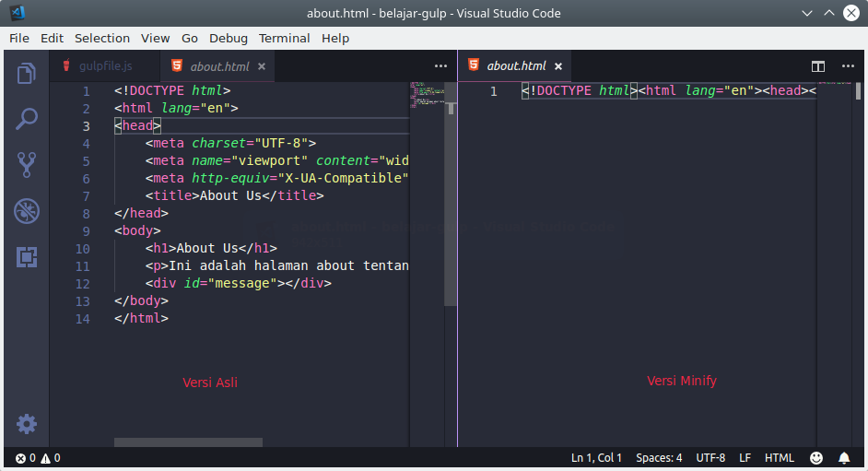Click the VS Code logo in title bar
Screen dimensions: 868x471
18,13
